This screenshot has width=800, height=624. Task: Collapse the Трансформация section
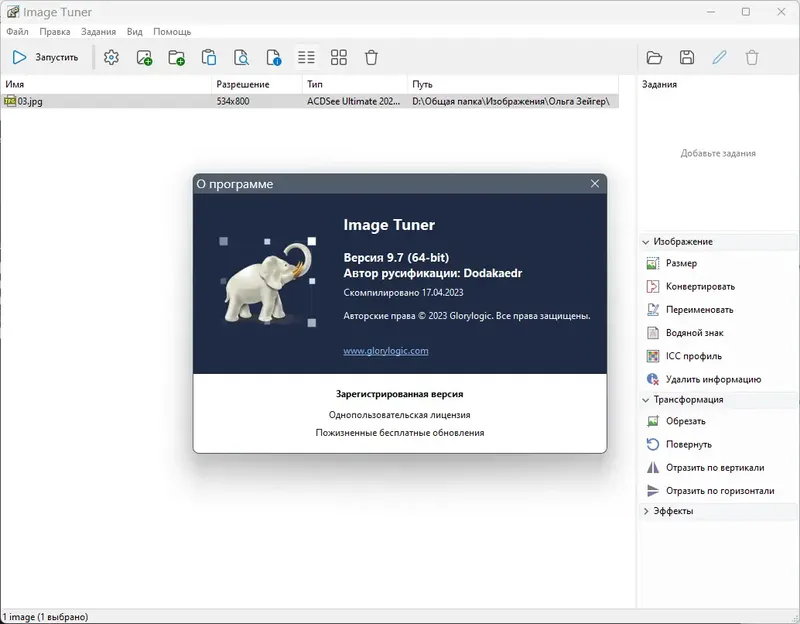click(644, 400)
